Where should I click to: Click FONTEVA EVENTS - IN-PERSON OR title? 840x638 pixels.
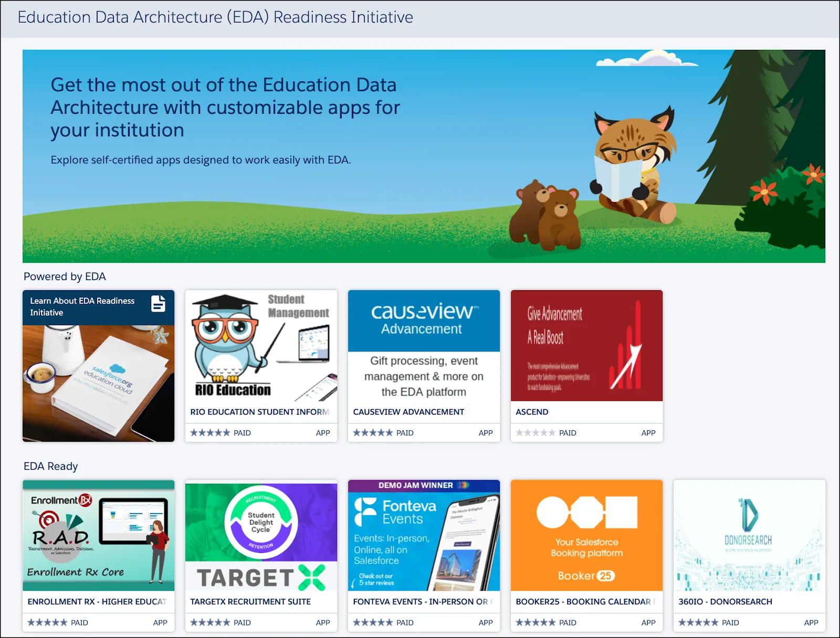[423, 602]
